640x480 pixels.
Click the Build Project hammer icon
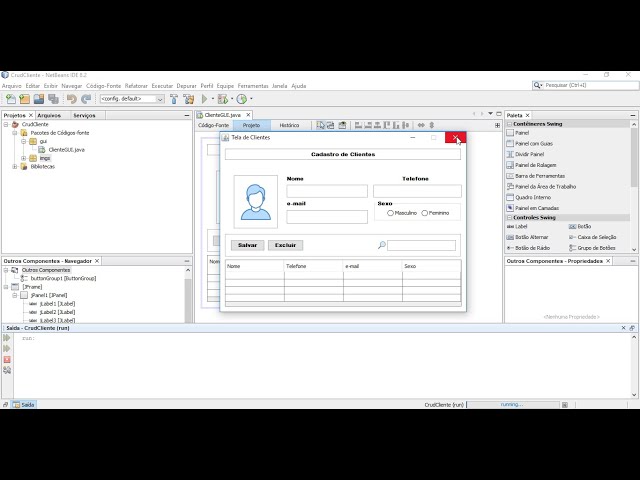tap(174, 99)
